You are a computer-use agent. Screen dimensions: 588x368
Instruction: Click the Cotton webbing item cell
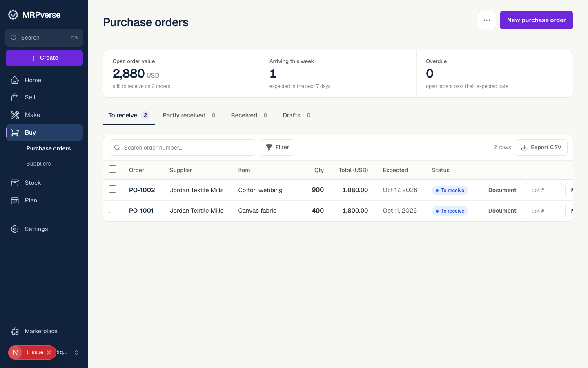[261, 190]
